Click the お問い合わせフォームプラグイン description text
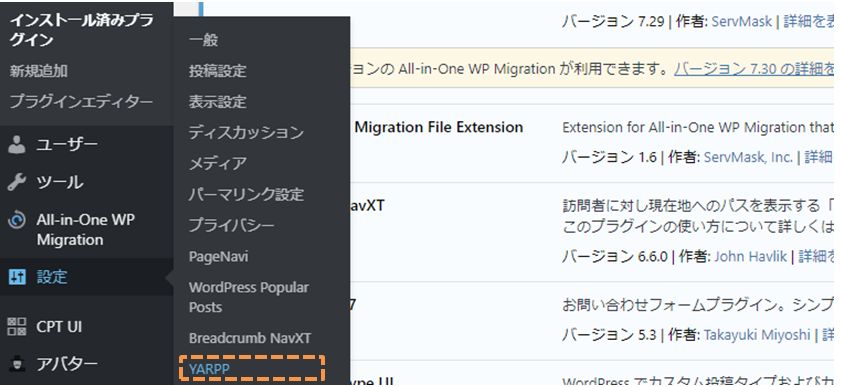Image resolution: width=841 pixels, height=387 pixels. [698, 306]
